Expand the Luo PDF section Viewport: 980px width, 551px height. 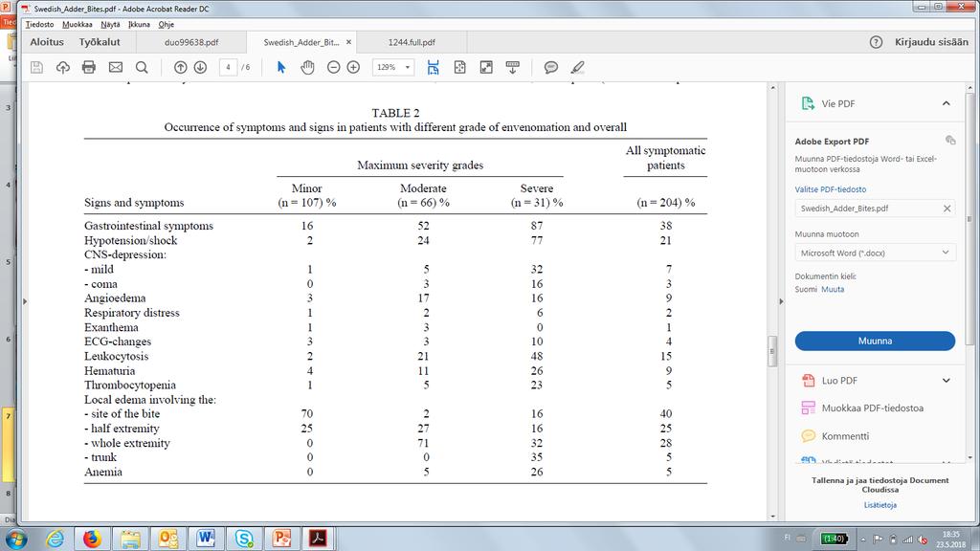(947, 381)
